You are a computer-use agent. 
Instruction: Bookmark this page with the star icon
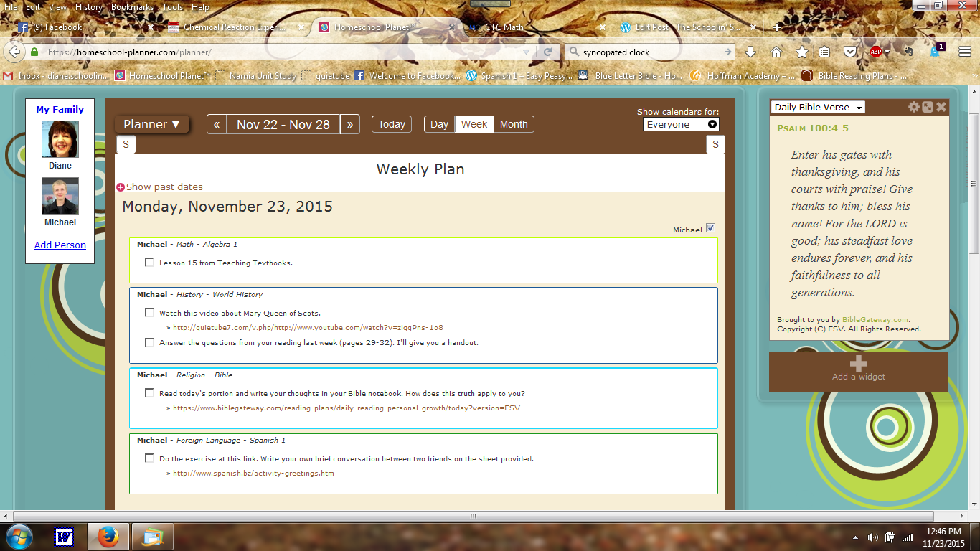[x=801, y=52]
